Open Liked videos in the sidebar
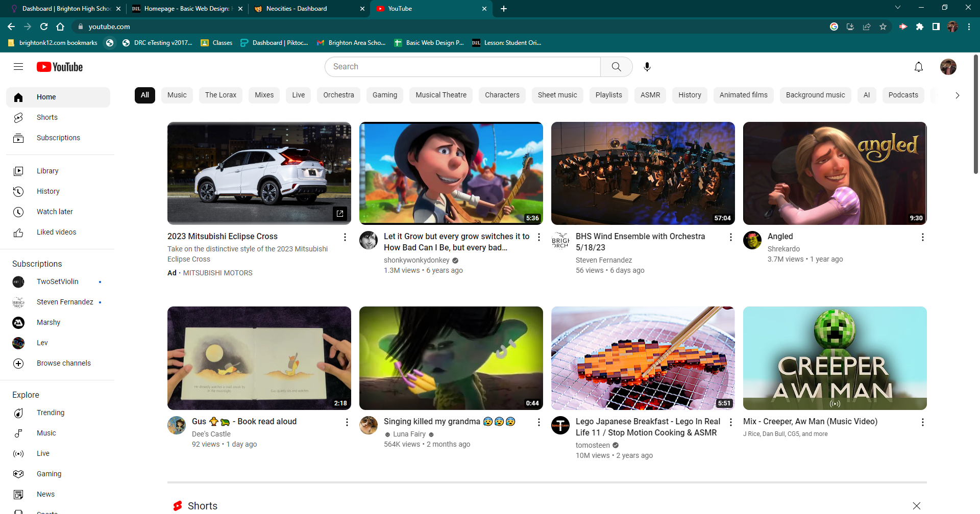 (x=58, y=232)
